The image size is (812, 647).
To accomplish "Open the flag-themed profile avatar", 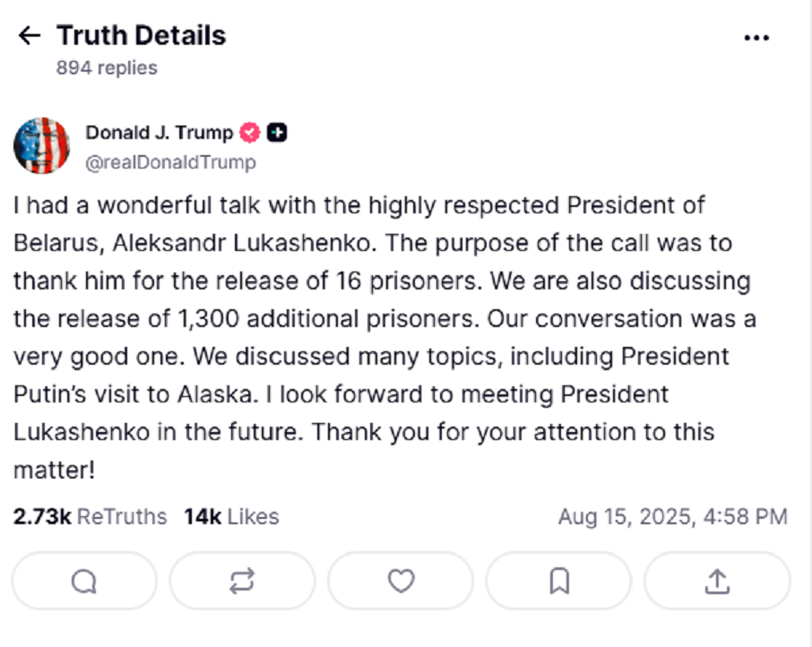I will coord(41,145).
